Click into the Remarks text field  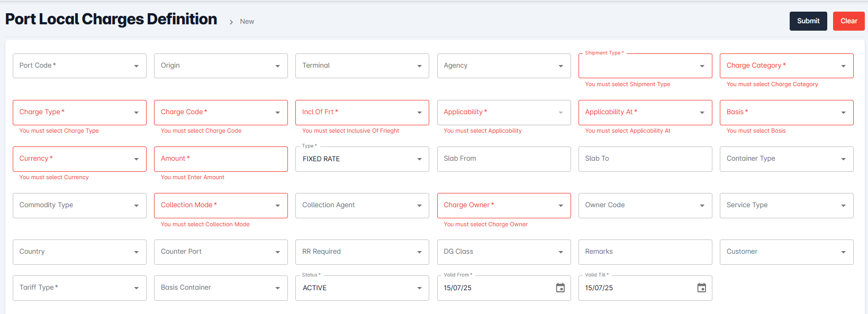pyautogui.click(x=645, y=252)
